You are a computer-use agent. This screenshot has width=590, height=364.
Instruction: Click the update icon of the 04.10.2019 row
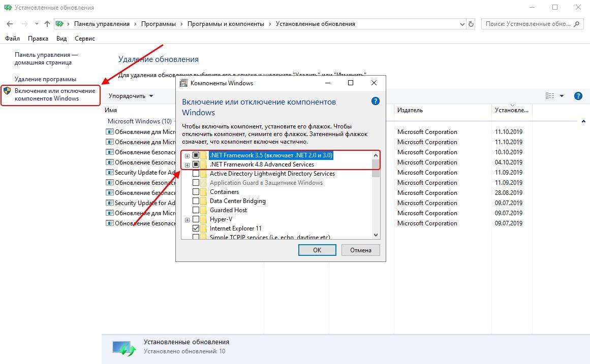pos(109,162)
